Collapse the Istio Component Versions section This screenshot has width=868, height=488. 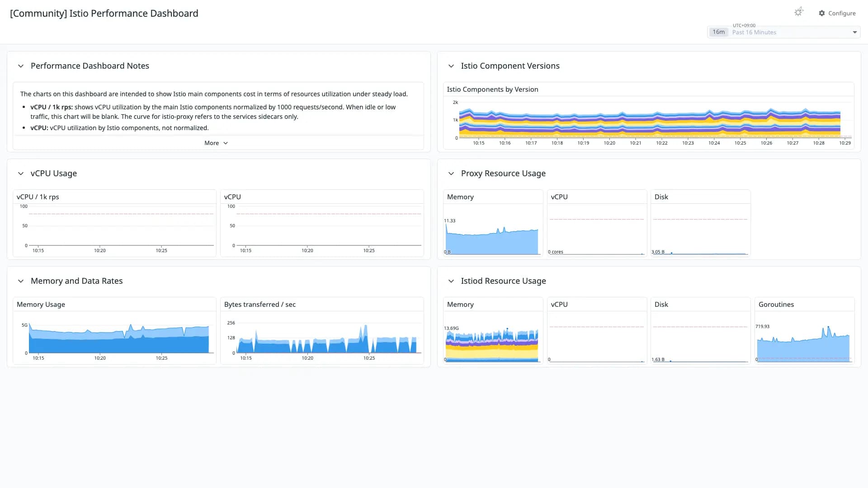click(451, 66)
